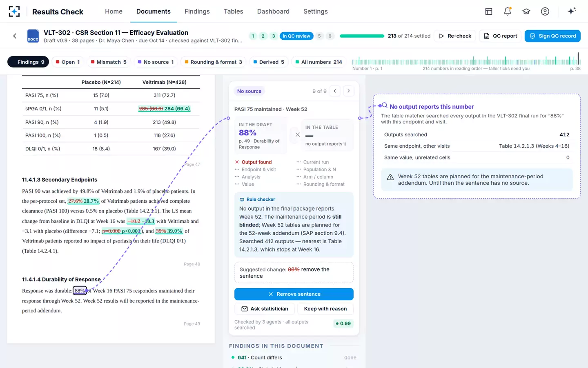Select the Findings 9 filter chip

28,62
